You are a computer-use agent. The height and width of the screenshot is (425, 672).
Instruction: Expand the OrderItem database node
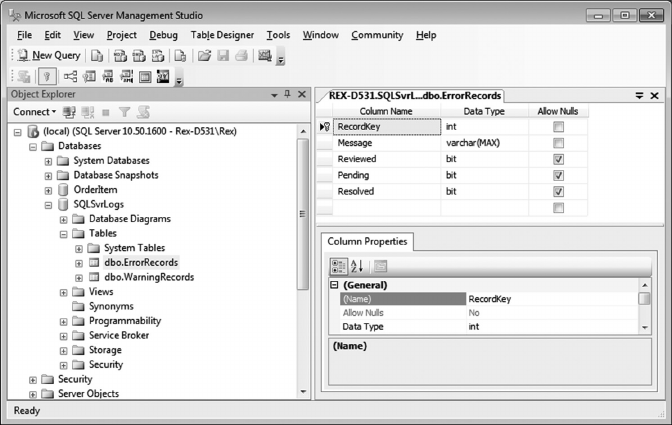(x=48, y=191)
